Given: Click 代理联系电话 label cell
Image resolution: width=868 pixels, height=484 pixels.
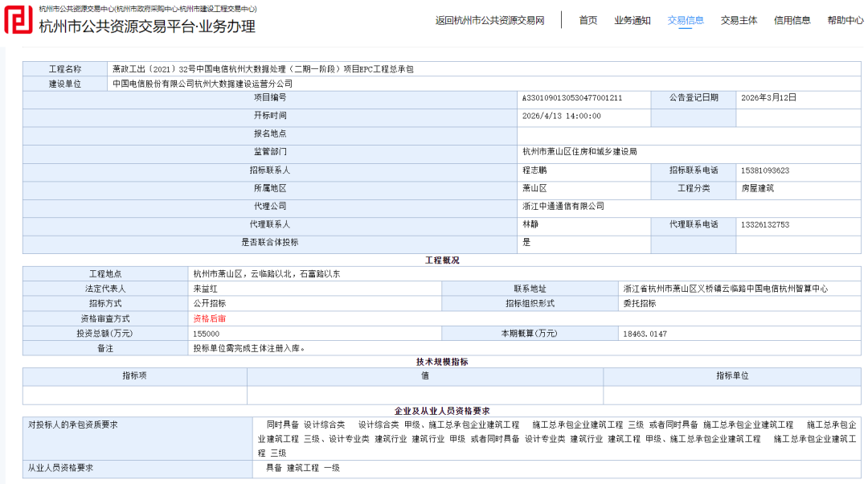Looking at the screenshot, I should [x=693, y=227].
